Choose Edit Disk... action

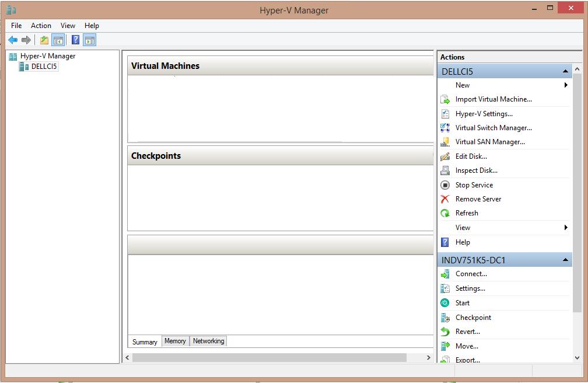[471, 156]
